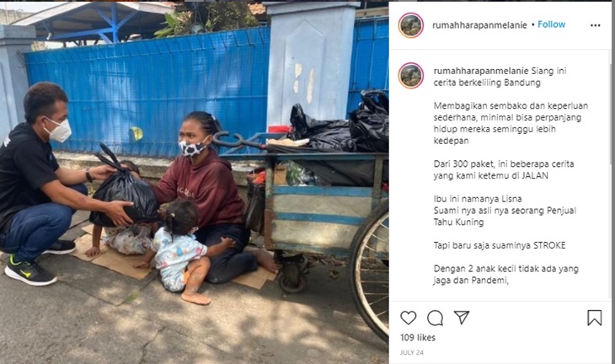Viewport: 615px width, 364px height.
Task: Like the post with heart icon
Action: pyautogui.click(x=408, y=318)
